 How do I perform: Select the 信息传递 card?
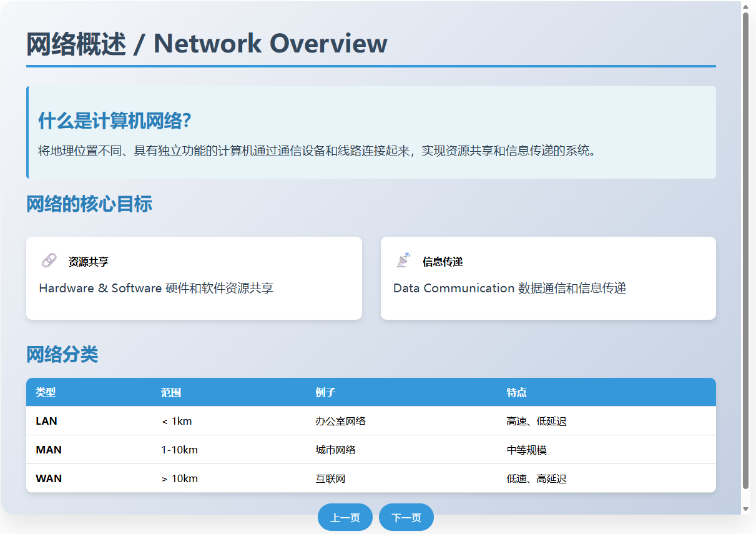pyautogui.click(x=548, y=278)
